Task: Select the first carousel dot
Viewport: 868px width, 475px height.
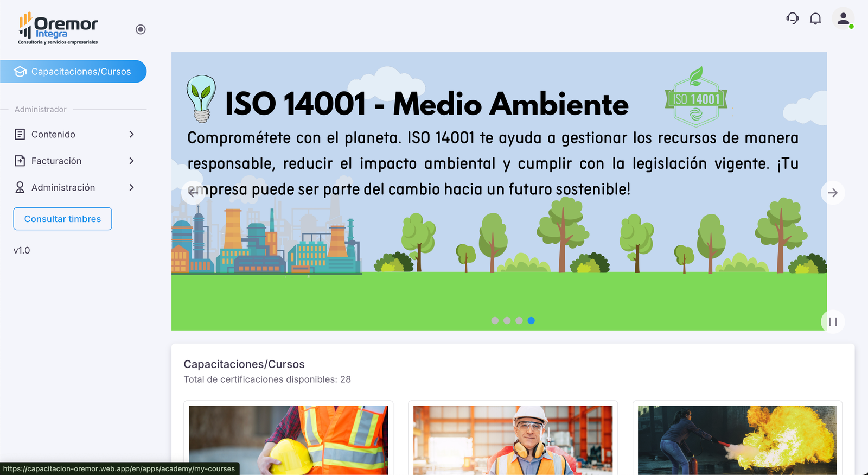Action: pos(495,320)
